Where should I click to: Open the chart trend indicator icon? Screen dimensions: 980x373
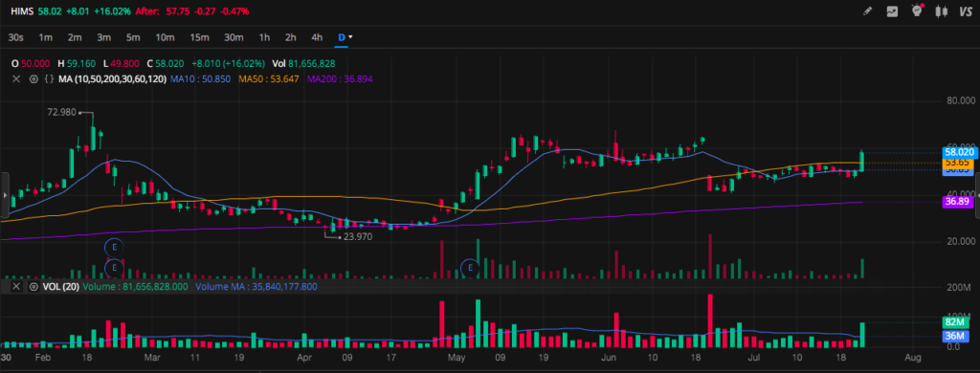892,11
